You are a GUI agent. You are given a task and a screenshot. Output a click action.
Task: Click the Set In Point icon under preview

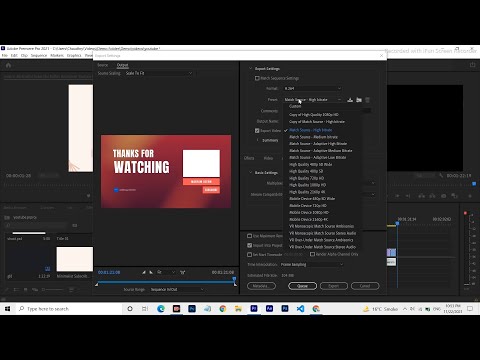144,272
